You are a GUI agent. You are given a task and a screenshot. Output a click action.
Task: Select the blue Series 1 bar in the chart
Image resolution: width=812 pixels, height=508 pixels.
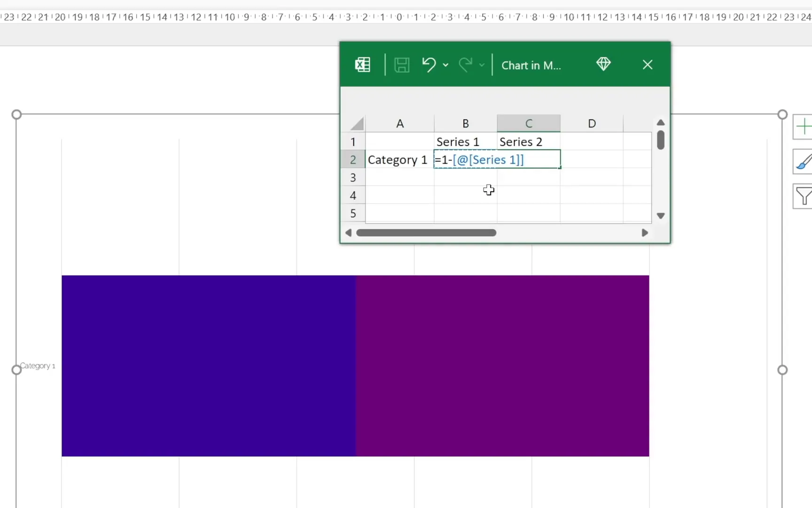[x=209, y=365]
